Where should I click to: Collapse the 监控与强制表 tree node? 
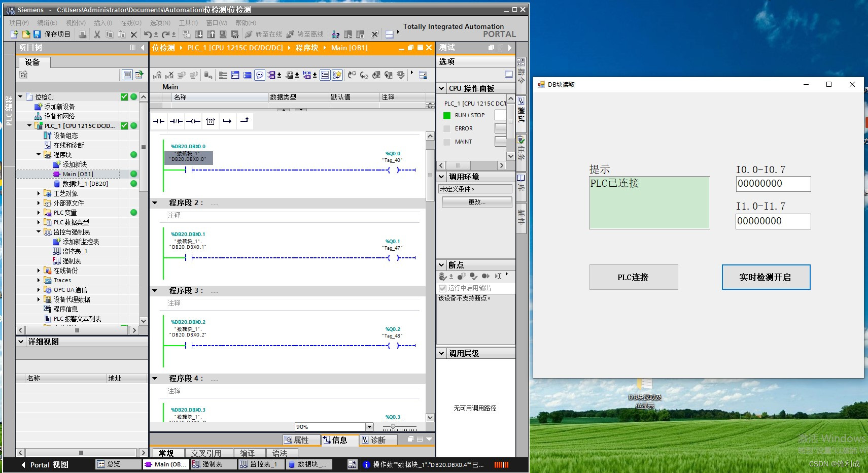pos(39,231)
